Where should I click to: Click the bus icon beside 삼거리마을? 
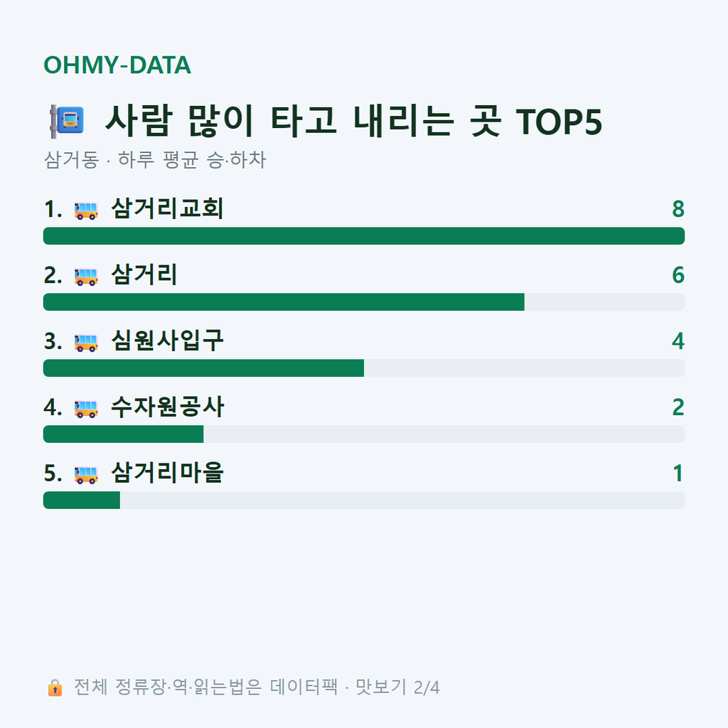click(x=86, y=474)
